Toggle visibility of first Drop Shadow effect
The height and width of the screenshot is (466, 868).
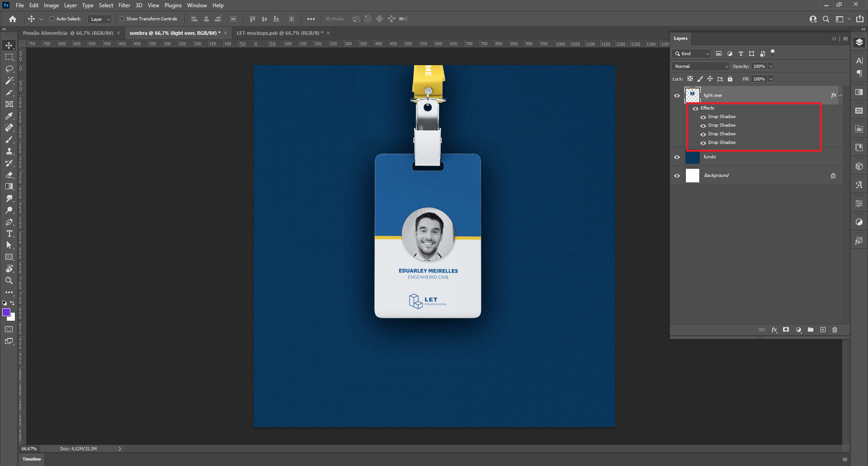coord(703,117)
